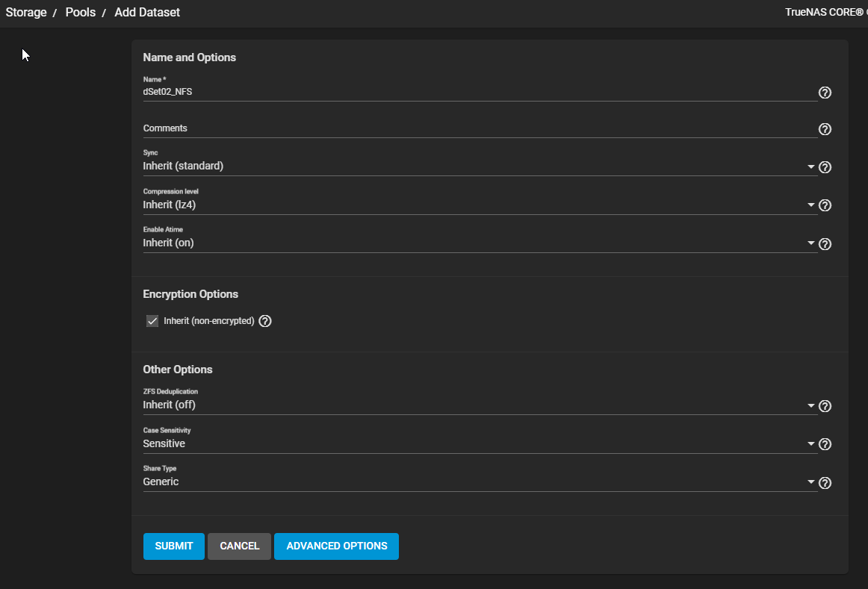This screenshot has width=868, height=589.
Task: Uncheck the Inherit (non-encrypted) checkbox
Action: [152, 321]
